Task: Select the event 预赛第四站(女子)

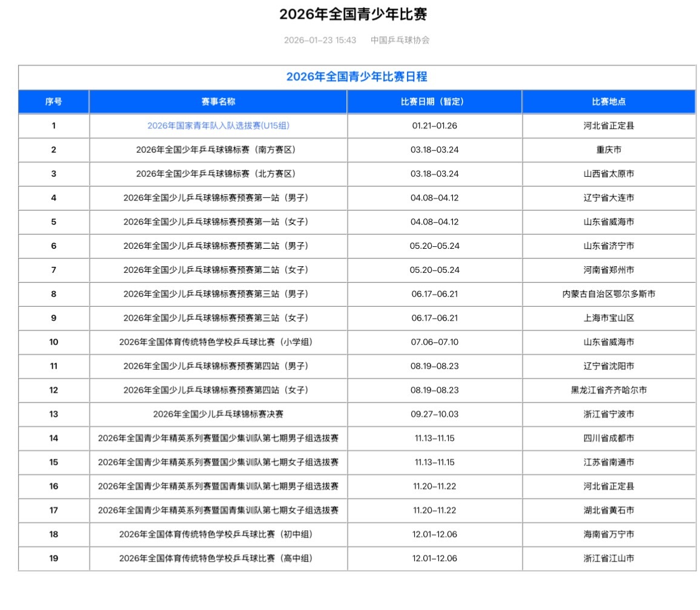Action: tap(219, 391)
